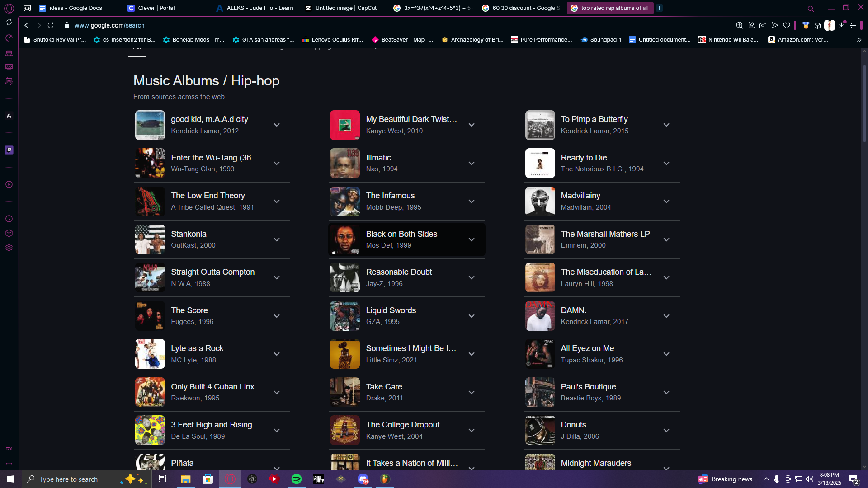Click The Marshall Mathers LP cover thumbnail
Viewport: 868px width, 488px height.
[540, 240]
